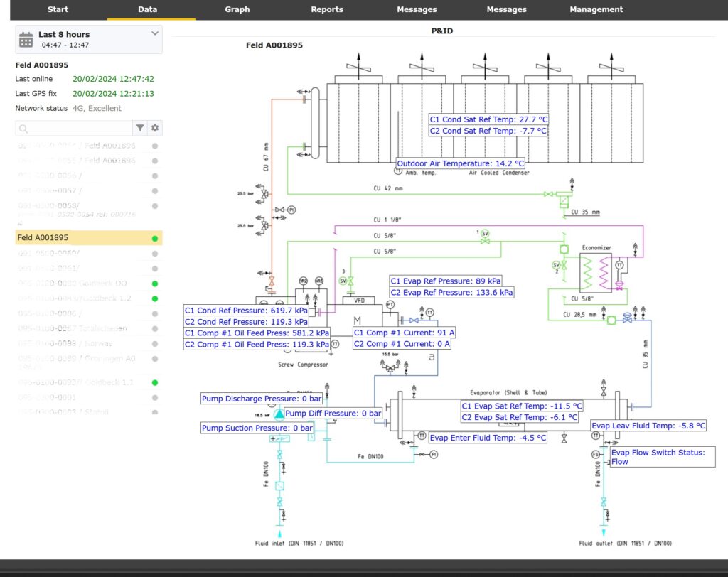Click the calendar icon in date range selector
The height and width of the screenshot is (577, 728).
pyautogui.click(x=26, y=40)
